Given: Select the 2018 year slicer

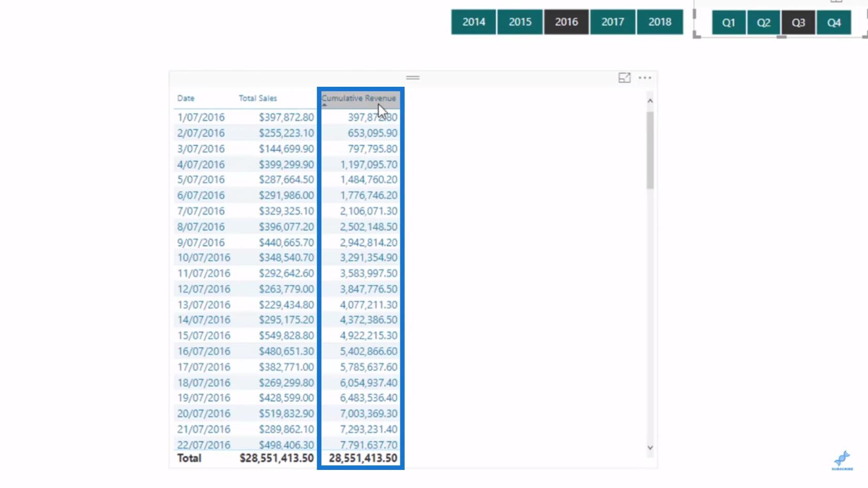Looking at the screenshot, I should [660, 22].
